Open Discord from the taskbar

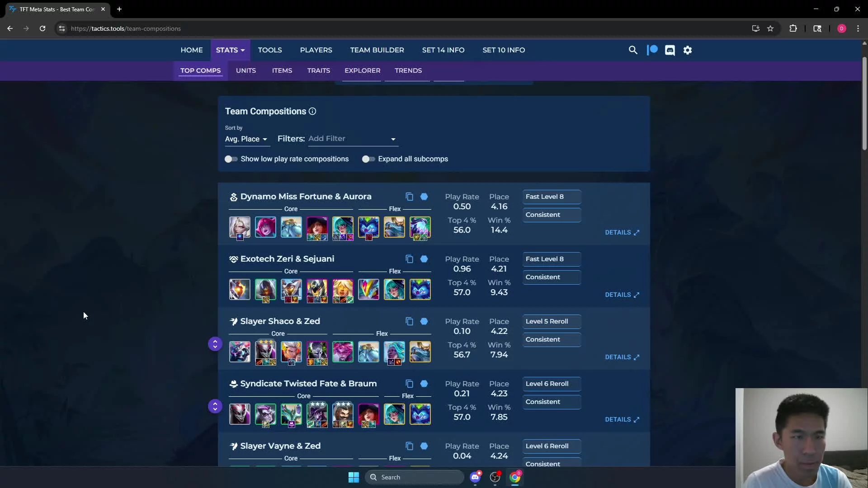(475, 477)
